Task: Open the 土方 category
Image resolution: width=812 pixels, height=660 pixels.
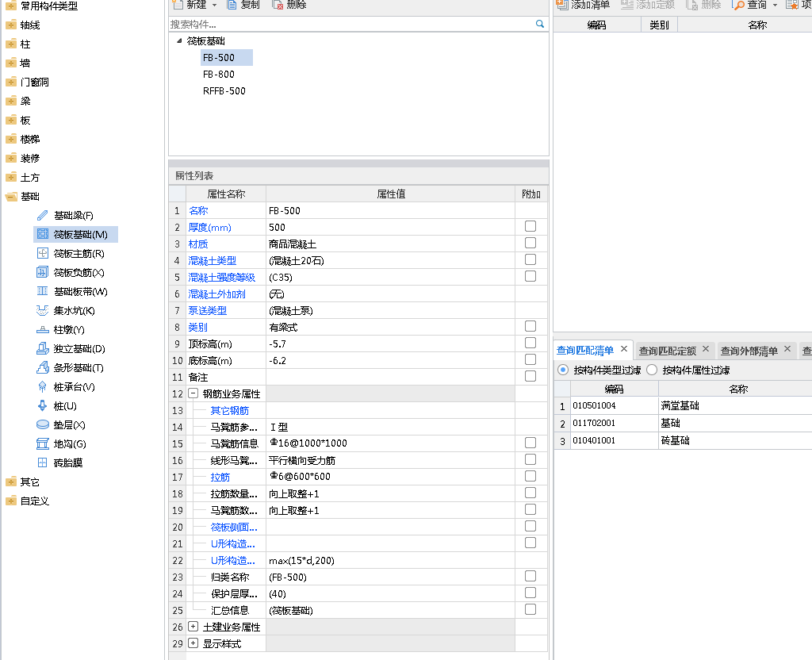Action: pos(30,177)
